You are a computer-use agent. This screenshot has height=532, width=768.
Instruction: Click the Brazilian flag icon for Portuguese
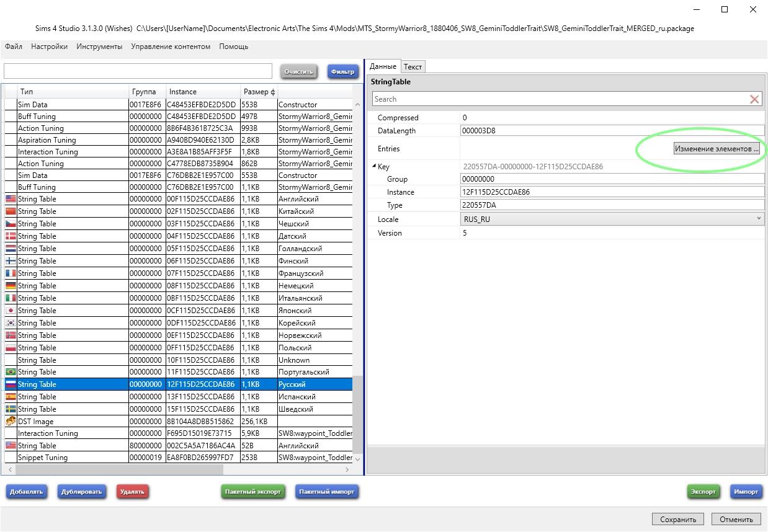[x=11, y=372]
